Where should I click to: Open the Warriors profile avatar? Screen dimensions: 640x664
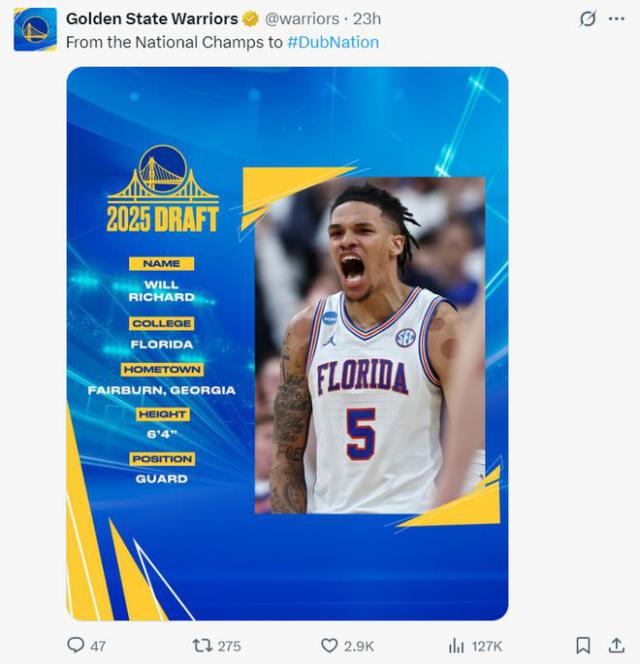[x=35, y=29]
